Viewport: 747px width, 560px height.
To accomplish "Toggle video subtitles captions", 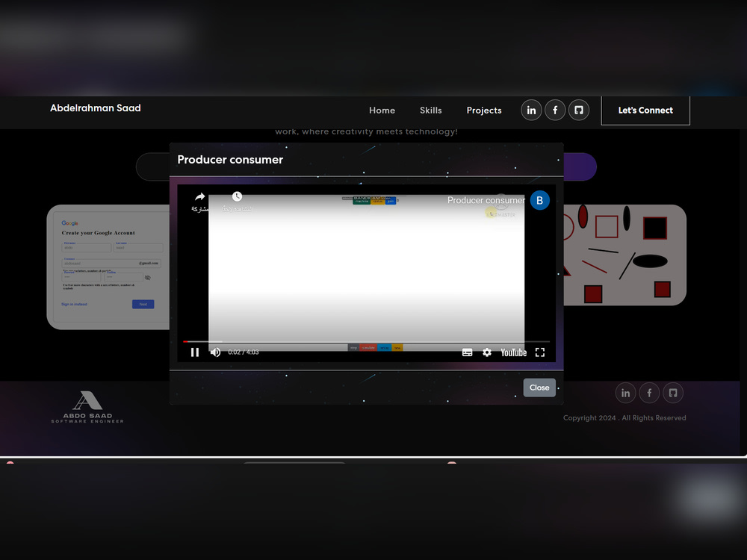I will coord(468,352).
